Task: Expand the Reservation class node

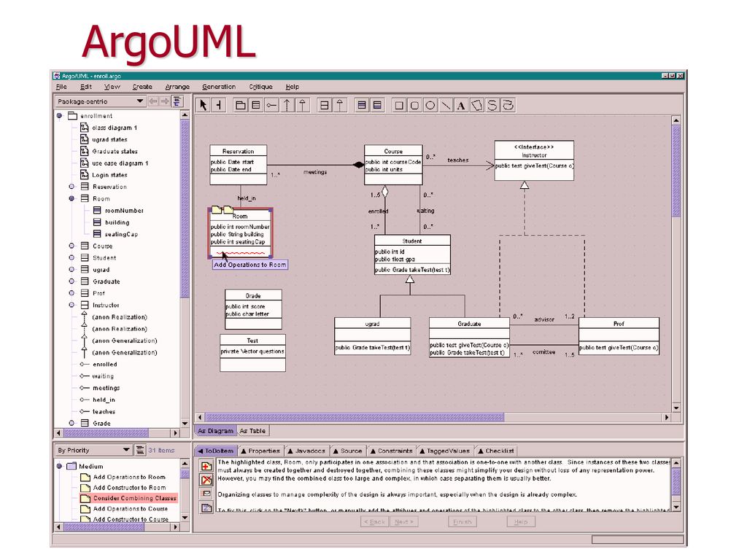Action: 71,187
